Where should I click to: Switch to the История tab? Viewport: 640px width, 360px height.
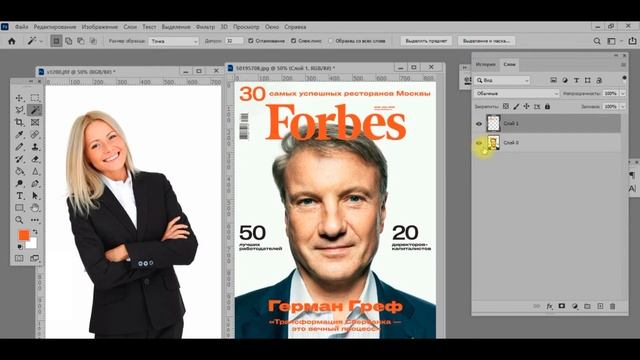[x=486, y=64]
